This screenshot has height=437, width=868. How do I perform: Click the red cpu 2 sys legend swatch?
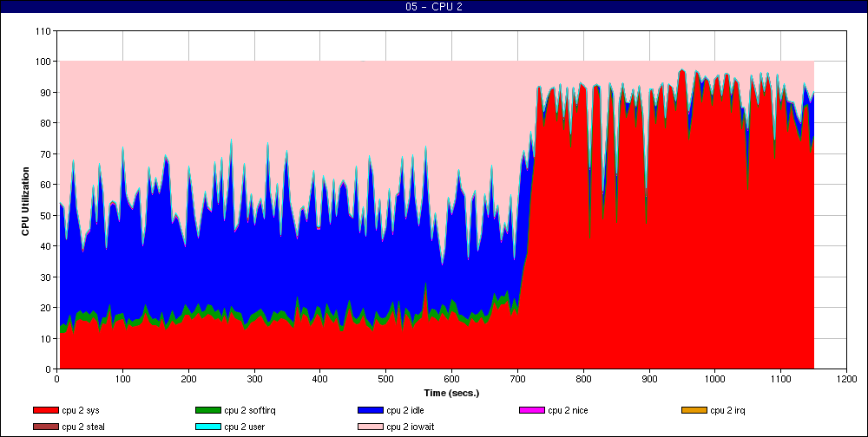tap(45, 410)
